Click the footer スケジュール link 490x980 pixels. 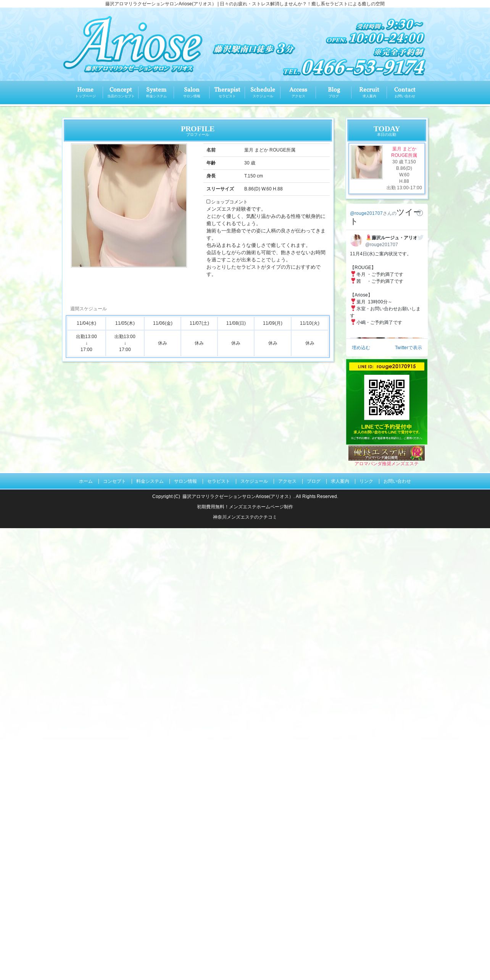254,481
